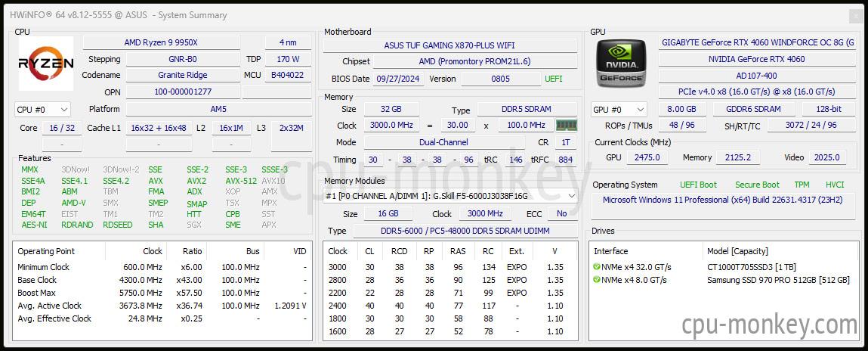Click the Samsung SSD 970 PRO 512GB entry
868x351 pixels.
(x=778, y=280)
